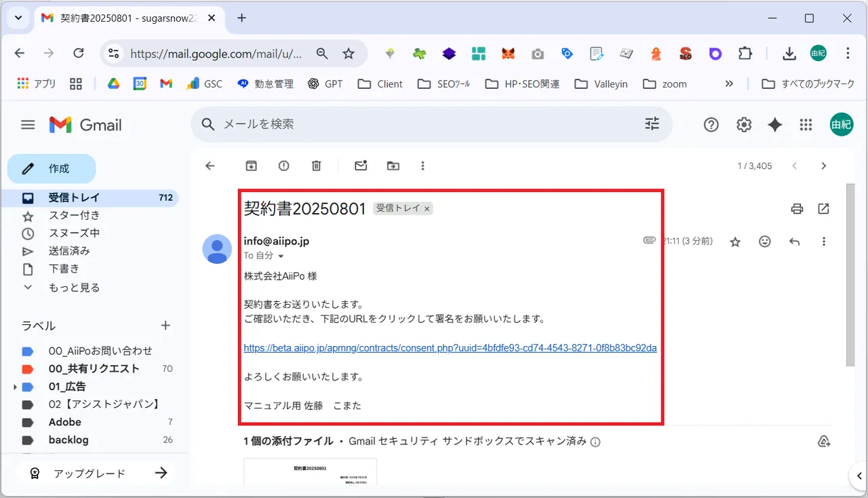Open Gmail Support help icon

711,125
